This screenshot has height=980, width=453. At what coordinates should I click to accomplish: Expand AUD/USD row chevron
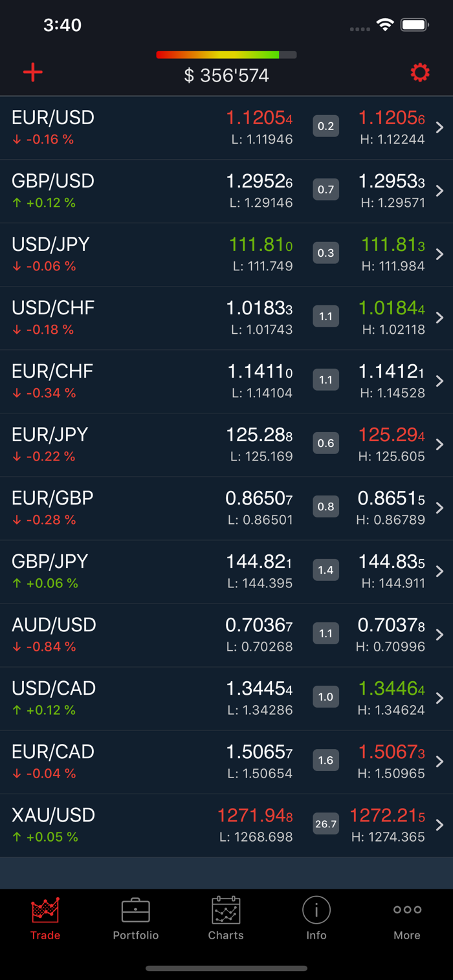pyautogui.click(x=440, y=635)
